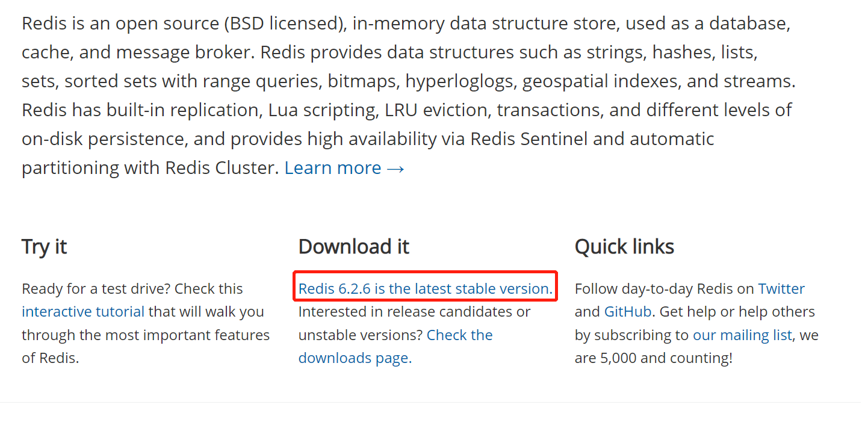Open the interactive tutorial link
Viewport: 868px width, 431px height.
83,312
